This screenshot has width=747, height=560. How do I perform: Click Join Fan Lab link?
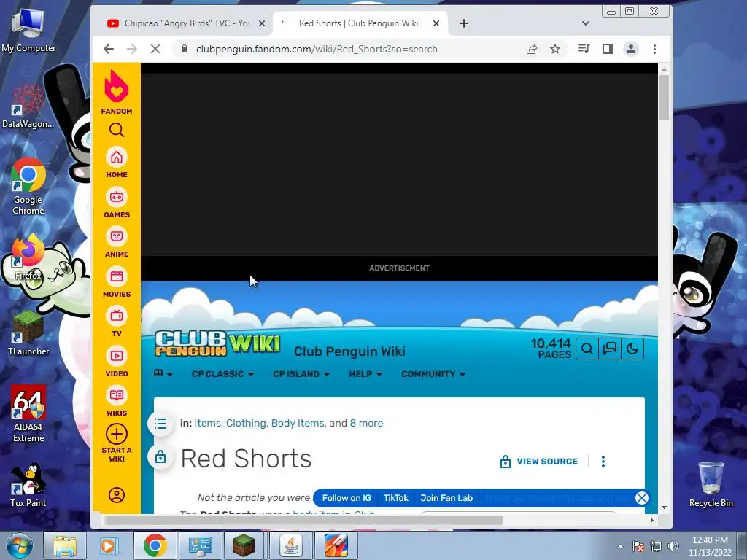point(446,498)
